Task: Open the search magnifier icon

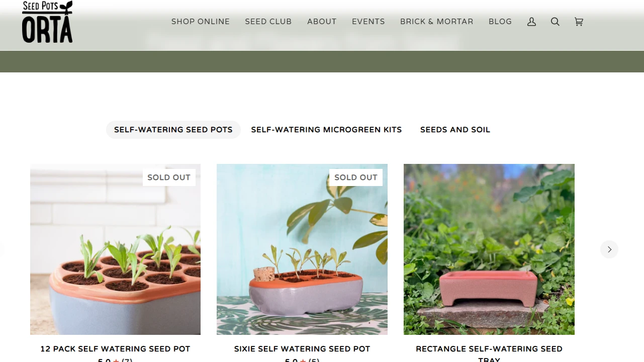Action: pyautogui.click(x=555, y=22)
